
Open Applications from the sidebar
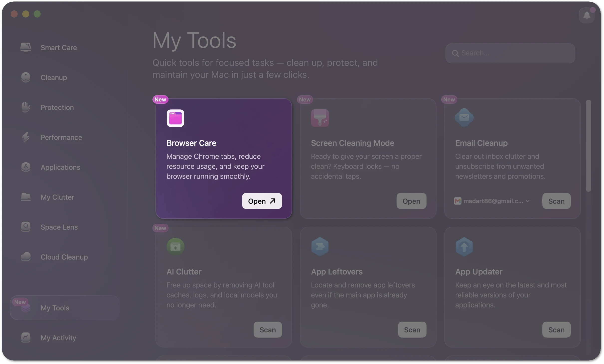(64, 167)
